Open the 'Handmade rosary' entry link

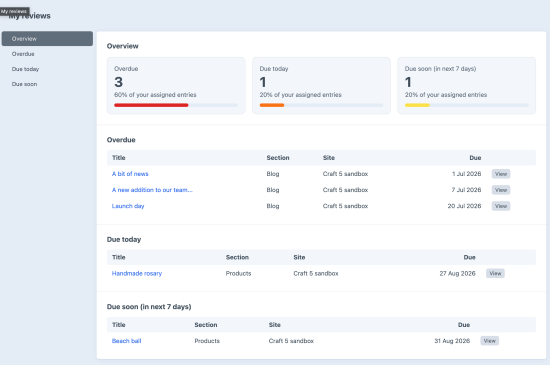tap(137, 273)
